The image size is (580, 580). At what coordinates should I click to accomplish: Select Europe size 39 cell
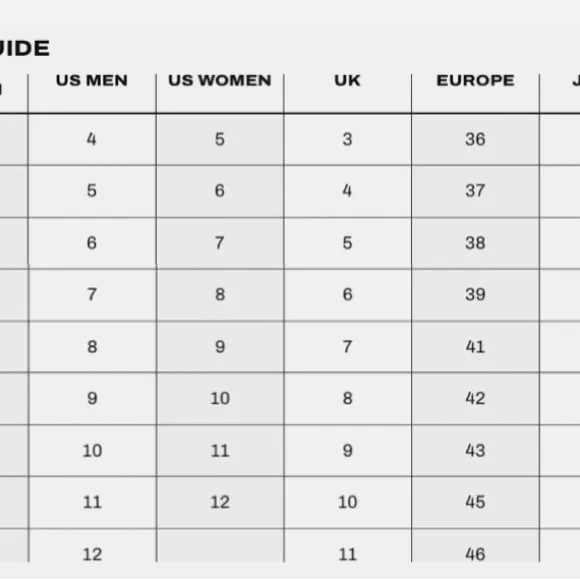475,295
